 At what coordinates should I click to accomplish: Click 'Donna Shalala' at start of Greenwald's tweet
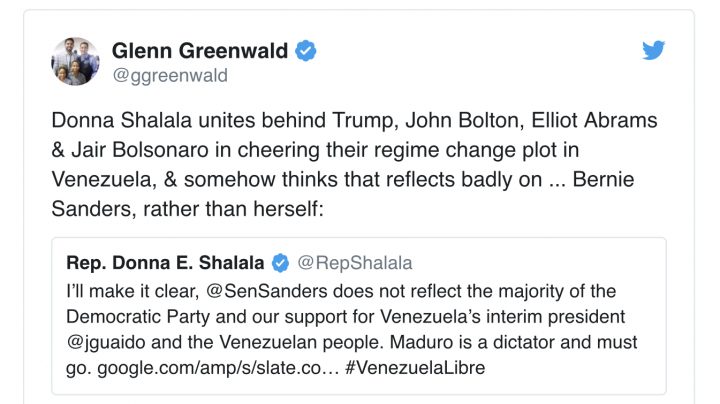(112, 121)
